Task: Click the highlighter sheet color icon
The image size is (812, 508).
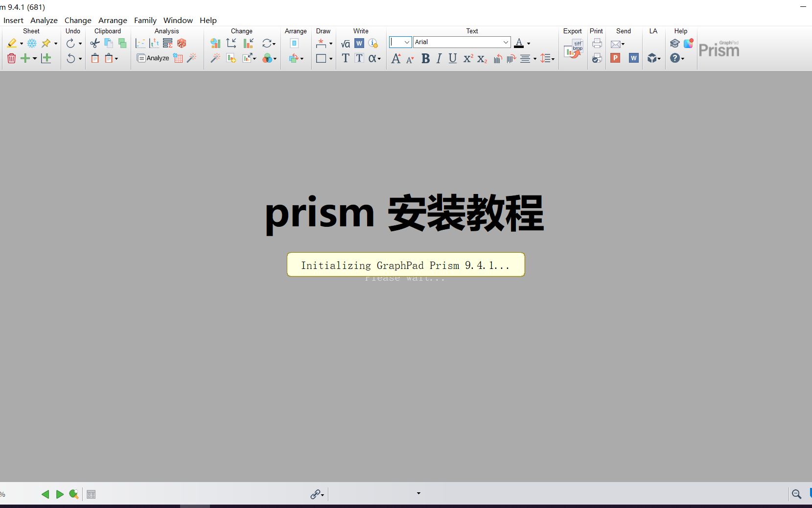Action: point(12,44)
